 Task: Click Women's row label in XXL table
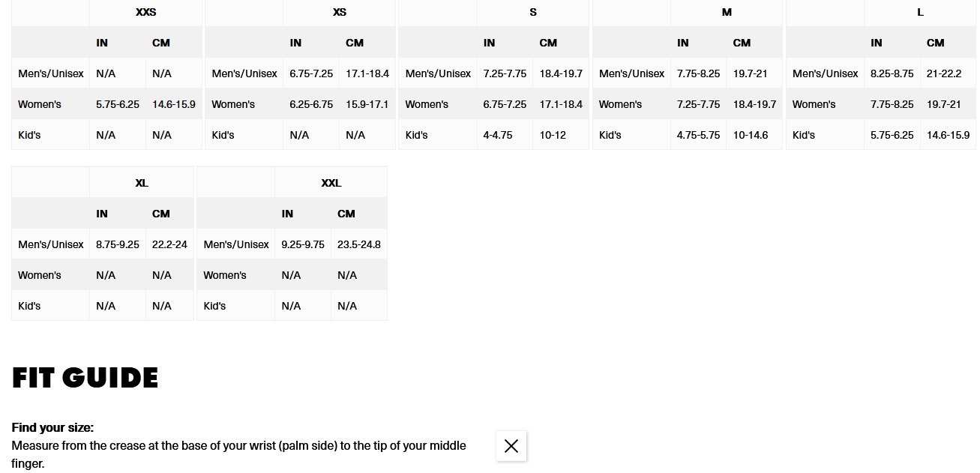click(225, 275)
